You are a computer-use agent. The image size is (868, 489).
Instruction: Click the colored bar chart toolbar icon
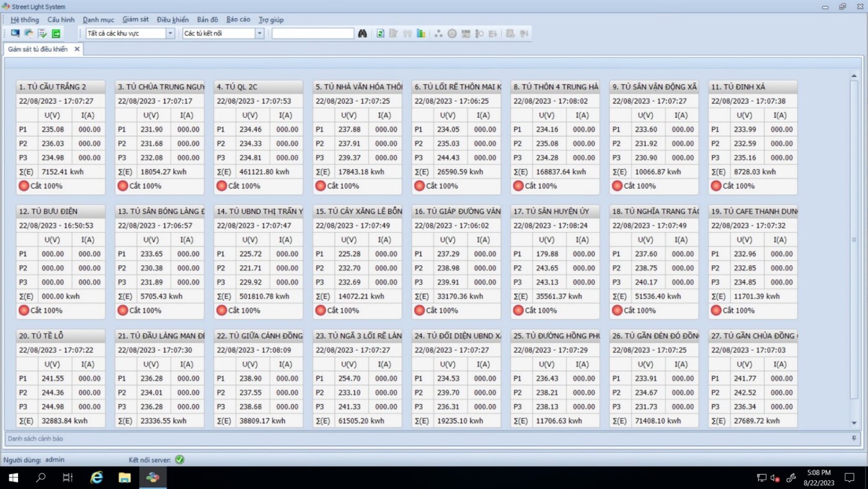tap(421, 34)
